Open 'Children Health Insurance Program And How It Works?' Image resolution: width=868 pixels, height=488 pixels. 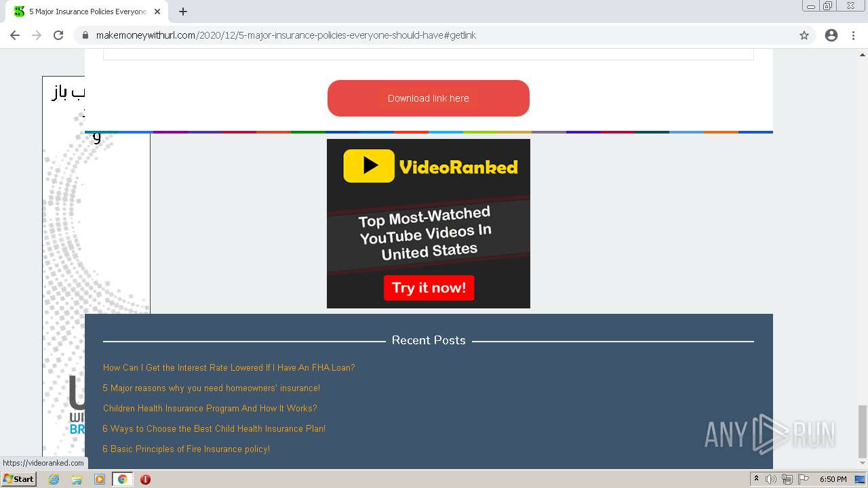coord(210,408)
